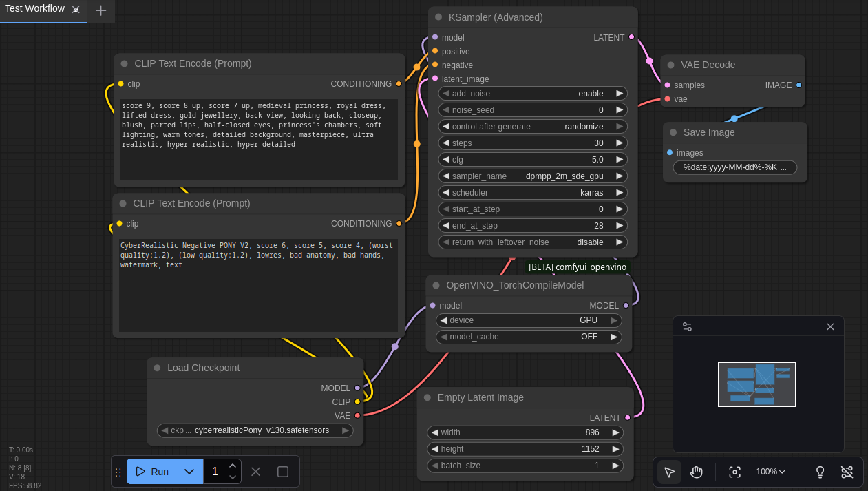Add a new workflow tab with plus icon
This screenshot has height=491, width=868.
tap(101, 10)
